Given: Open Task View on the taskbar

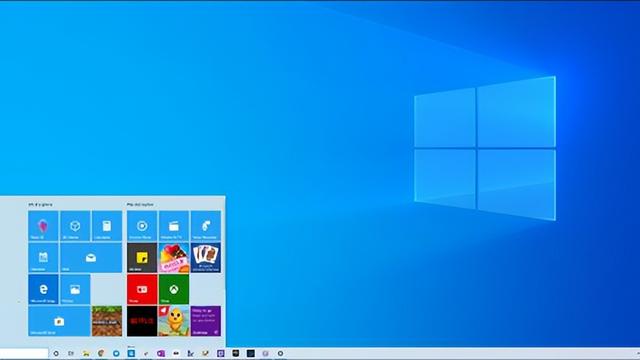Looking at the screenshot, I should pos(71,353).
